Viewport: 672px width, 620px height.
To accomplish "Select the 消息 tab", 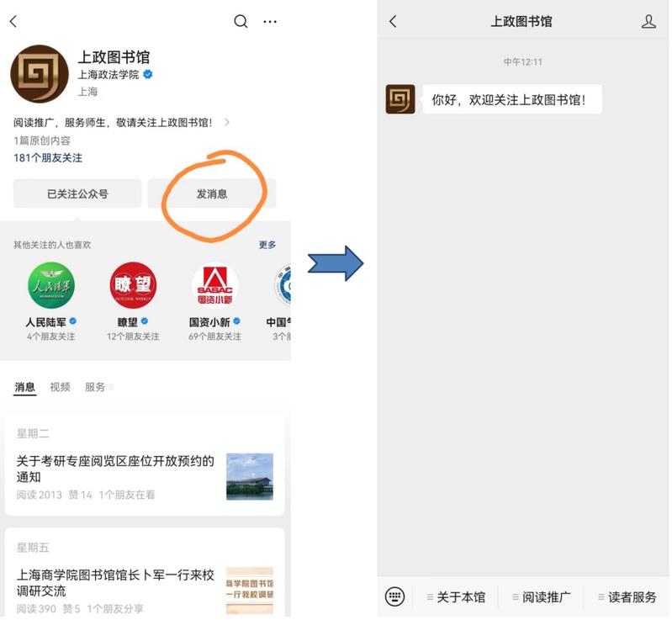I will click(25, 387).
